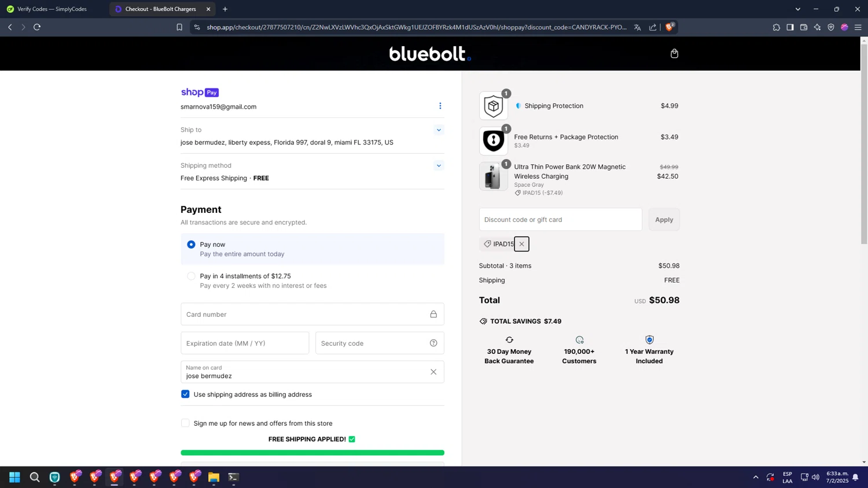868x488 pixels.
Task: Click the 30 Day Money Back Guarantee text
Action: pyautogui.click(x=509, y=356)
